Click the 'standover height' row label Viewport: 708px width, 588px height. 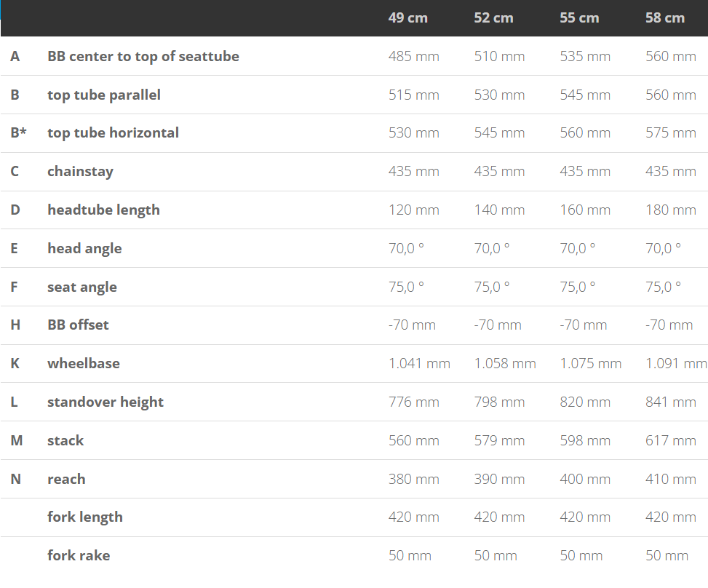pyautogui.click(x=106, y=402)
